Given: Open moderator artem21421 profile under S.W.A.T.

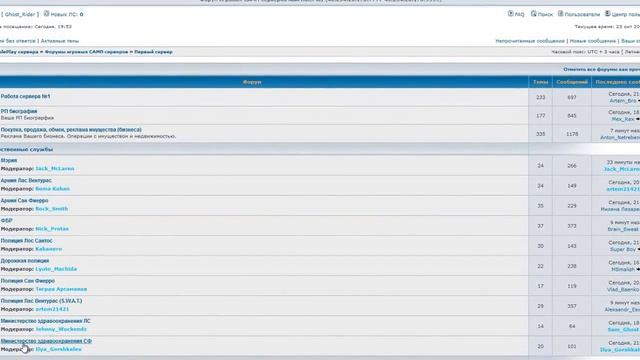Looking at the screenshot, I should (x=52, y=309).
